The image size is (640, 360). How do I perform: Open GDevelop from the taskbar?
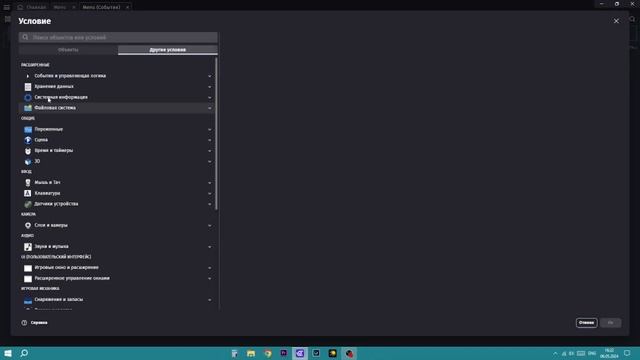pos(300,353)
